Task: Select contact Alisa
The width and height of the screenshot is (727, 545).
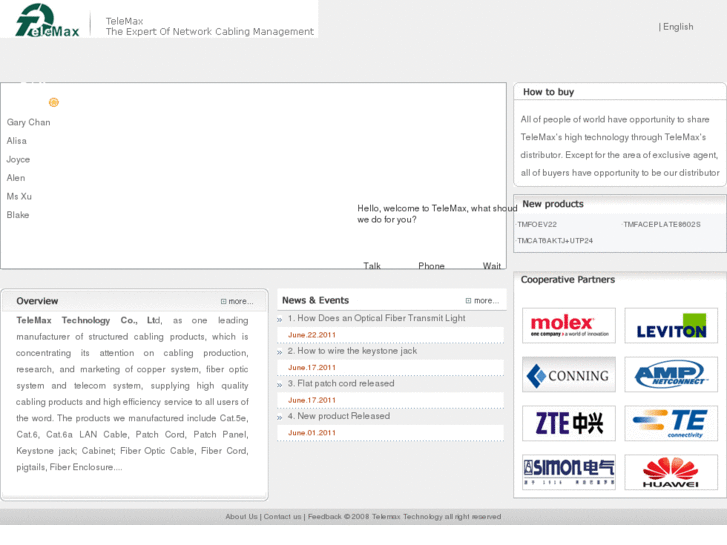Action: point(17,141)
